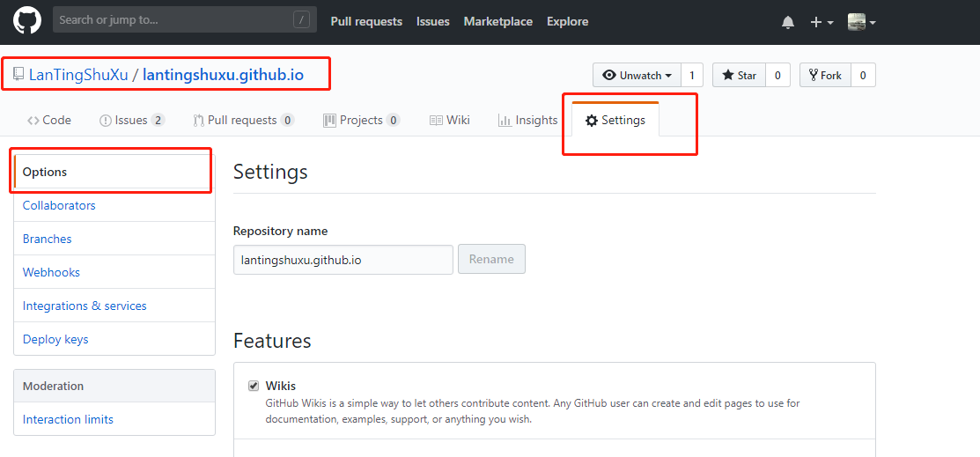The width and height of the screenshot is (980, 457).
Task: Open the Issues tab
Action: coord(132,120)
